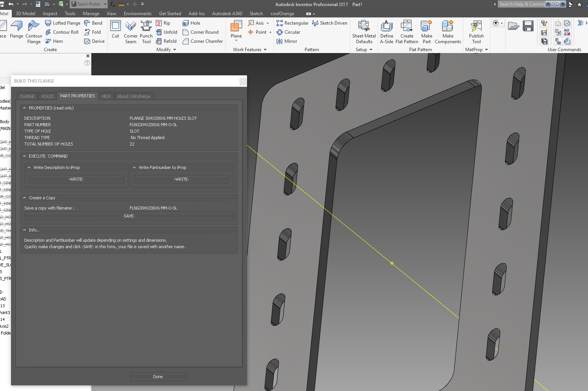Image resolution: width=588 pixels, height=391 pixels.
Task: Select the Contour Flange tool
Action: pyautogui.click(x=34, y=32)
